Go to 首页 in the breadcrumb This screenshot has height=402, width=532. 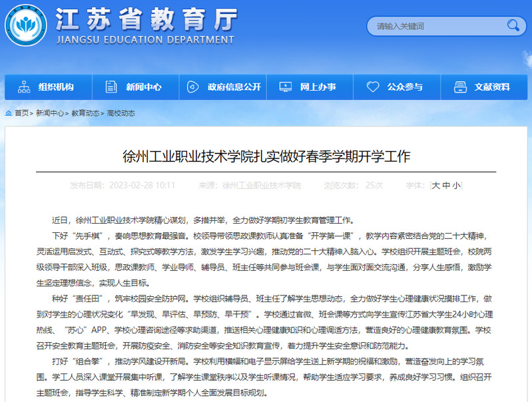[21, 113]
